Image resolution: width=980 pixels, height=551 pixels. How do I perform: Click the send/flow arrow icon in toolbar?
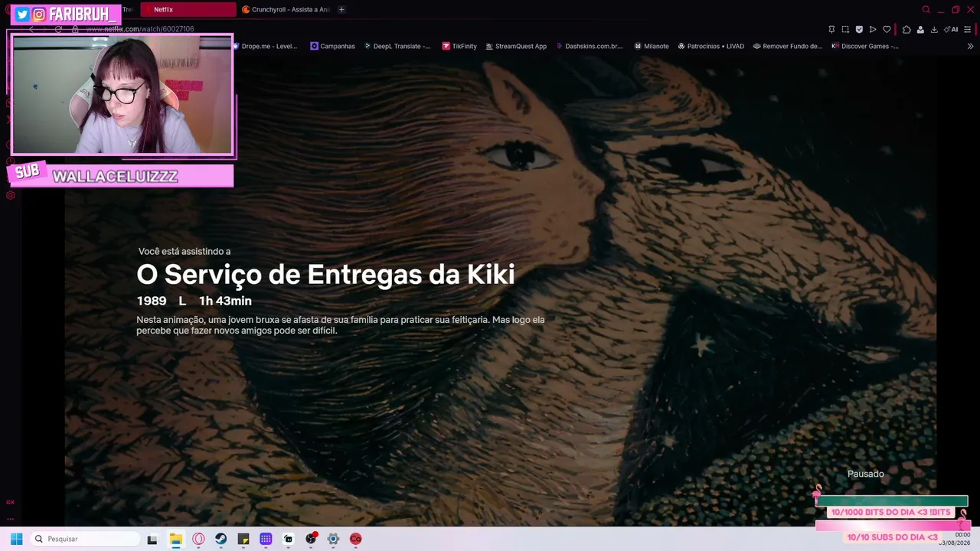(873, 30)
